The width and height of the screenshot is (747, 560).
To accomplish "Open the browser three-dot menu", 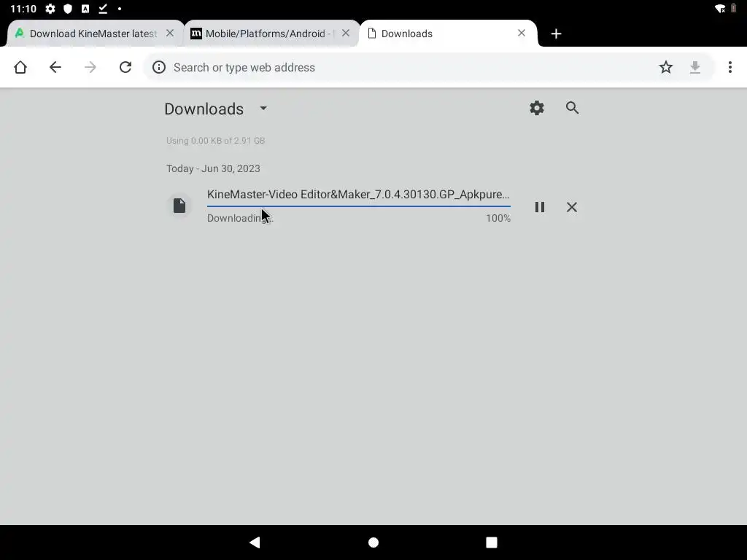I will (x=729, y=67).
